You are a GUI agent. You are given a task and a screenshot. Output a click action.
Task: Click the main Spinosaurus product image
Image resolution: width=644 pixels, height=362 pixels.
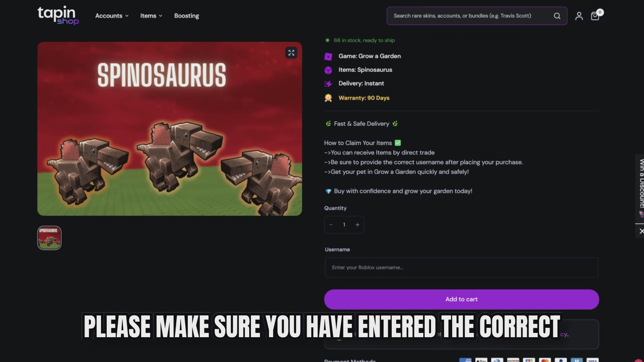pyautogui.click(x=170, y=129)
